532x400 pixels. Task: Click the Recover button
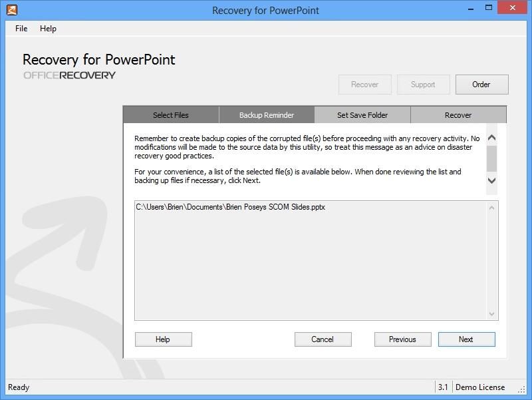tap(364, 84)
